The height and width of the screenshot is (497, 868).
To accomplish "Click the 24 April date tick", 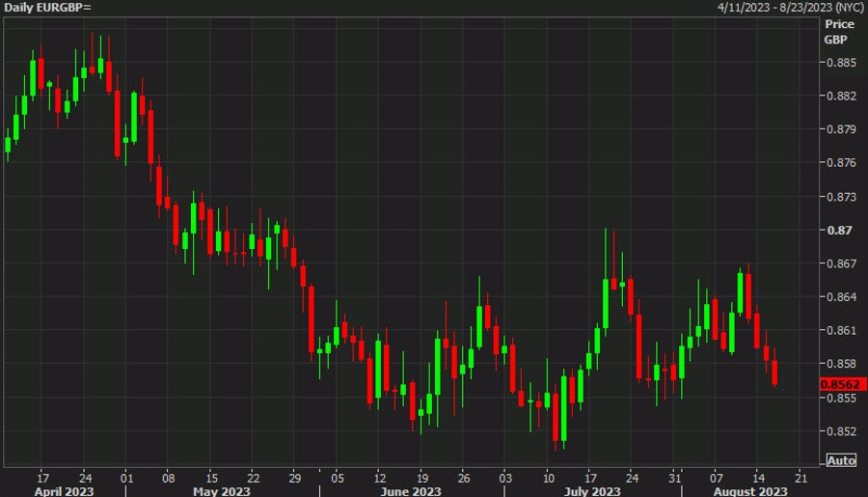I will (85, 478).
